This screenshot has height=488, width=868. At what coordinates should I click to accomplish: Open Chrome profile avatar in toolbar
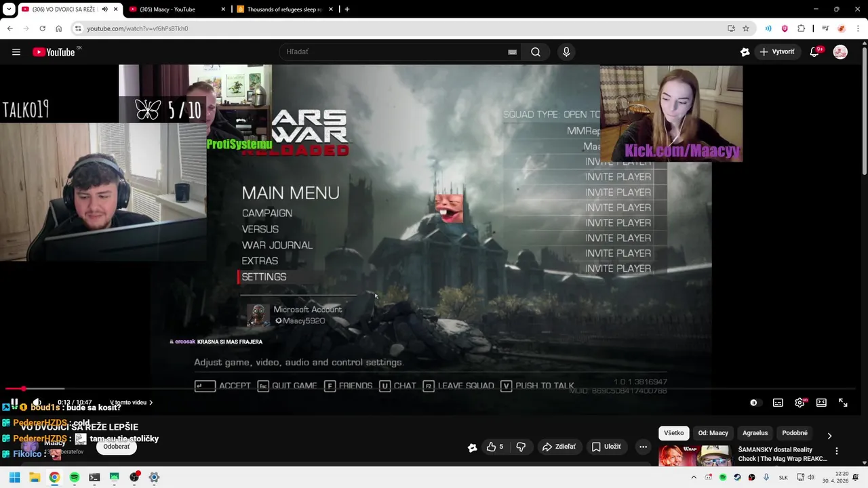(x=842, y=28)
